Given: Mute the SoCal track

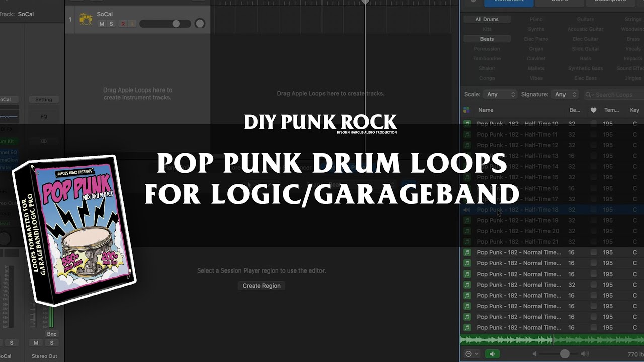Looking at the screenshot, I should (102, 24).
